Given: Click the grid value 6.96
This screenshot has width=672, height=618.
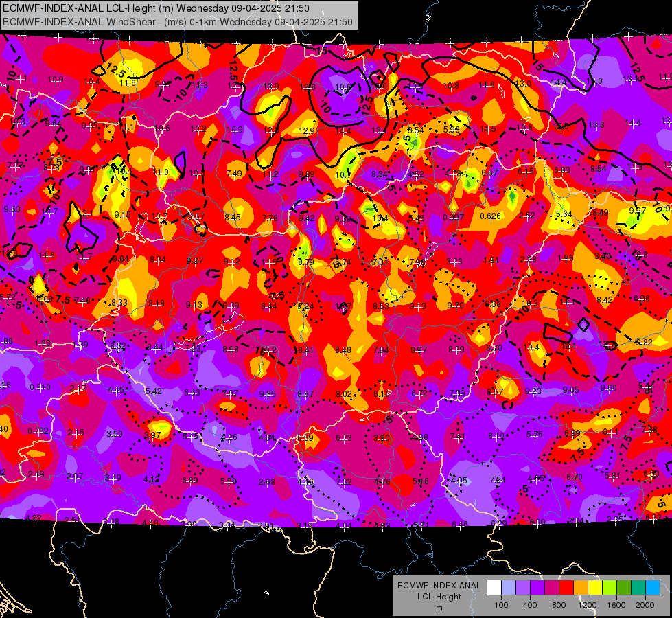Looking at the screenshot, I should (642, 299).
